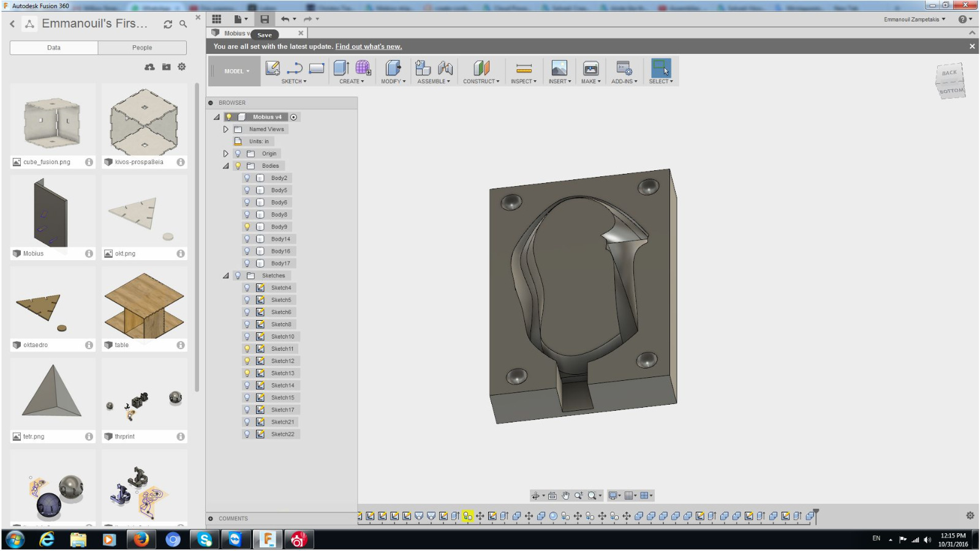
Task: Collapse the Mobius v4 root node
Action: point(216,117)
